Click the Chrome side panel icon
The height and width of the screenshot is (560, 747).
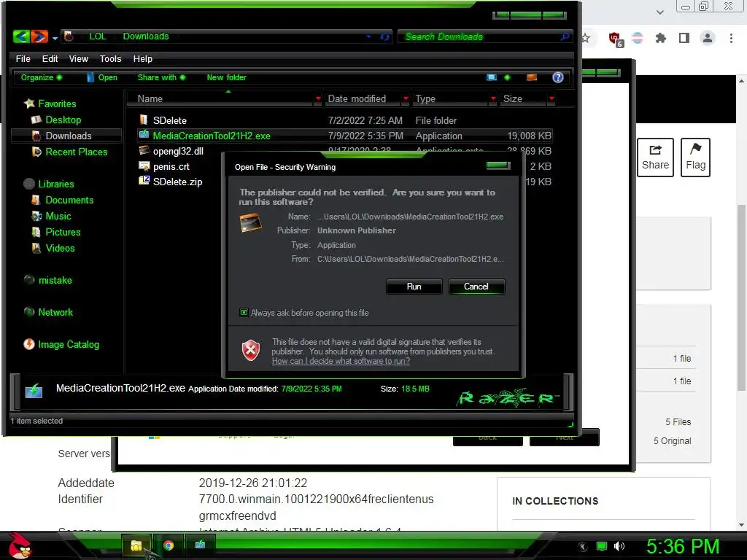click(684, 38)
